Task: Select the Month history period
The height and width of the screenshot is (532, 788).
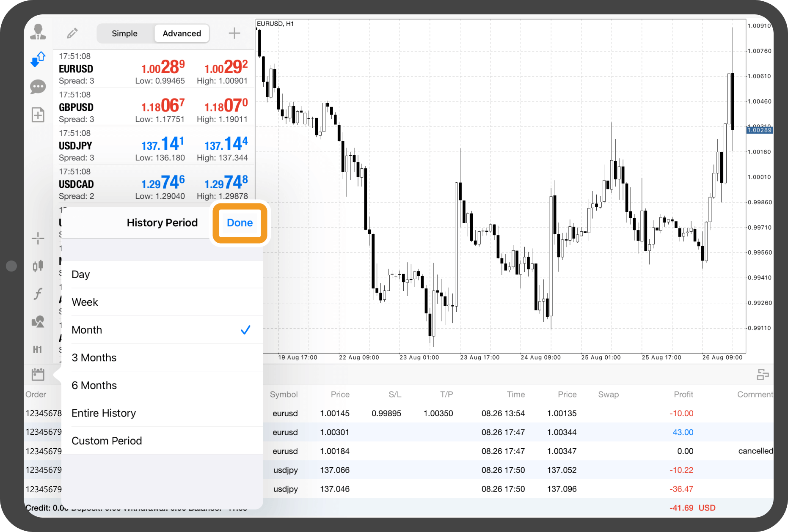Action: pyautogui.click(x=162, y=330)
